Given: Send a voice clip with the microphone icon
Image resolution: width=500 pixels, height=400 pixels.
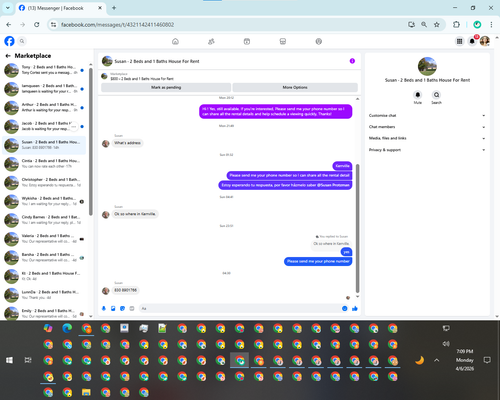Looking at the screenshot, I should click(104, 308).
